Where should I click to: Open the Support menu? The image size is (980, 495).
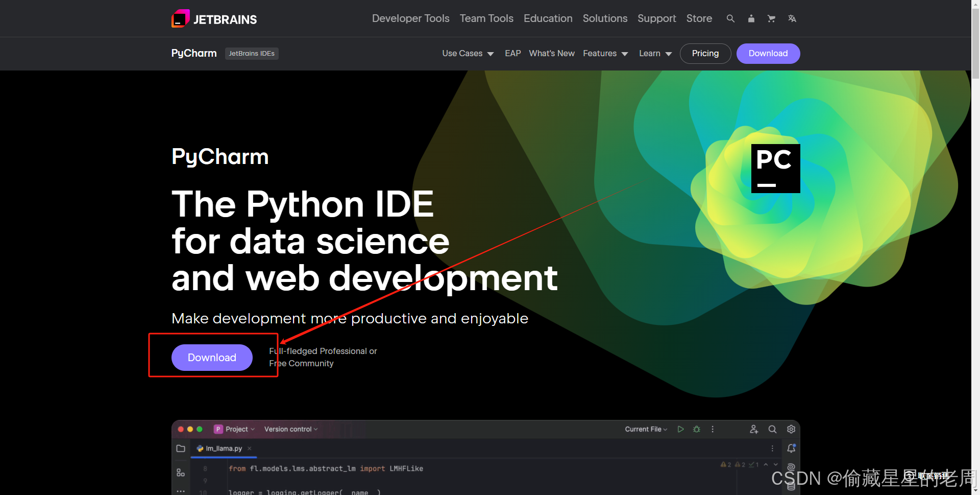tap(657, 18)
